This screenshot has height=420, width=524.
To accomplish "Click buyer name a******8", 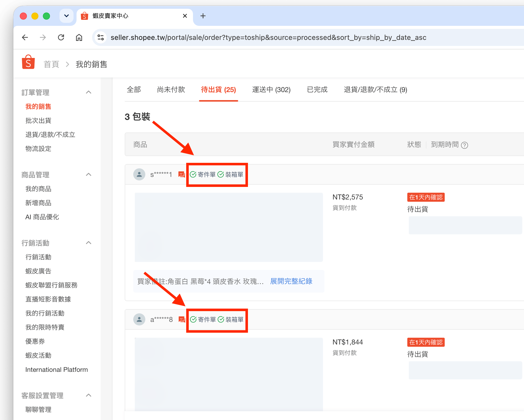I will [161, 319].
